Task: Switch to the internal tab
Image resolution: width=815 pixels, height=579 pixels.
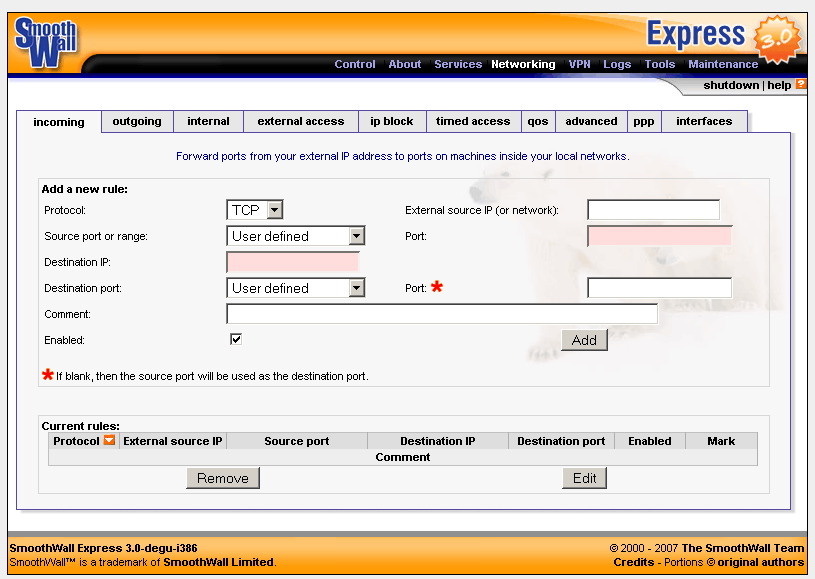Action: (x=208, y=121)
